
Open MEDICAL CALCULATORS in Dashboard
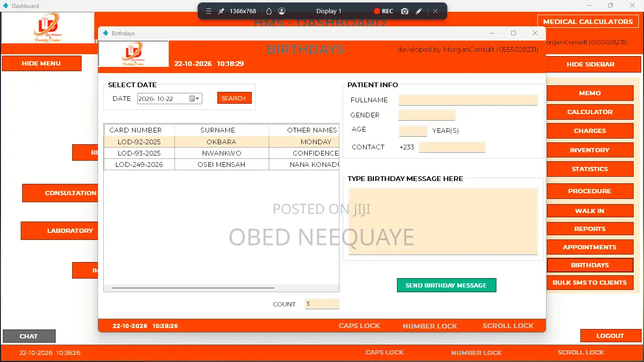tap(588, 21)
